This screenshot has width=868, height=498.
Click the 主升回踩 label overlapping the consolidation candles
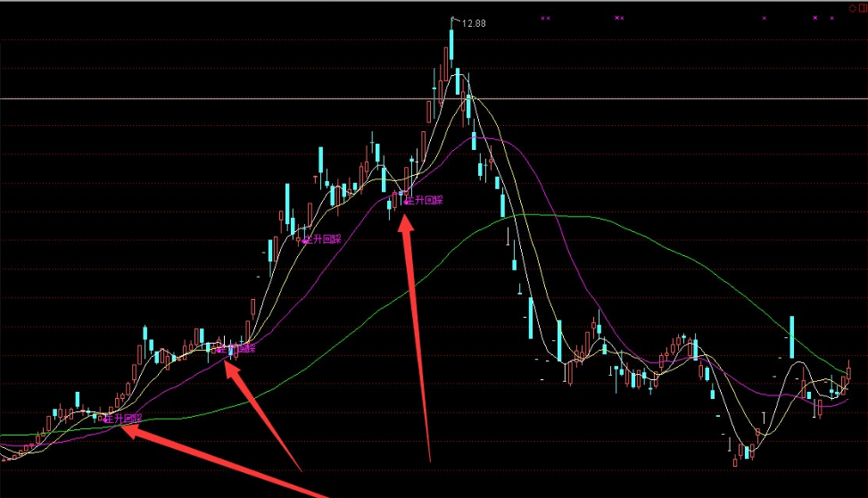[237, 349]
